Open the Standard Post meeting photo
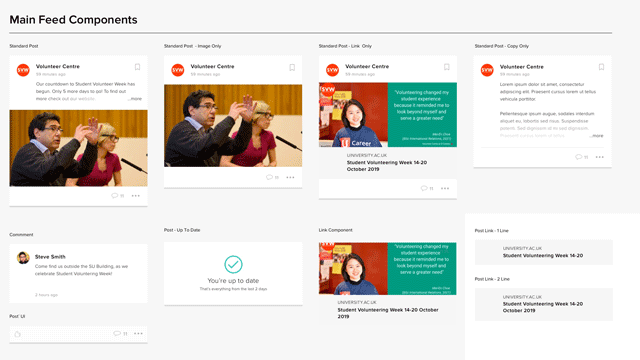The width and height of the screenshot is (640, 360). click(78, 148)
